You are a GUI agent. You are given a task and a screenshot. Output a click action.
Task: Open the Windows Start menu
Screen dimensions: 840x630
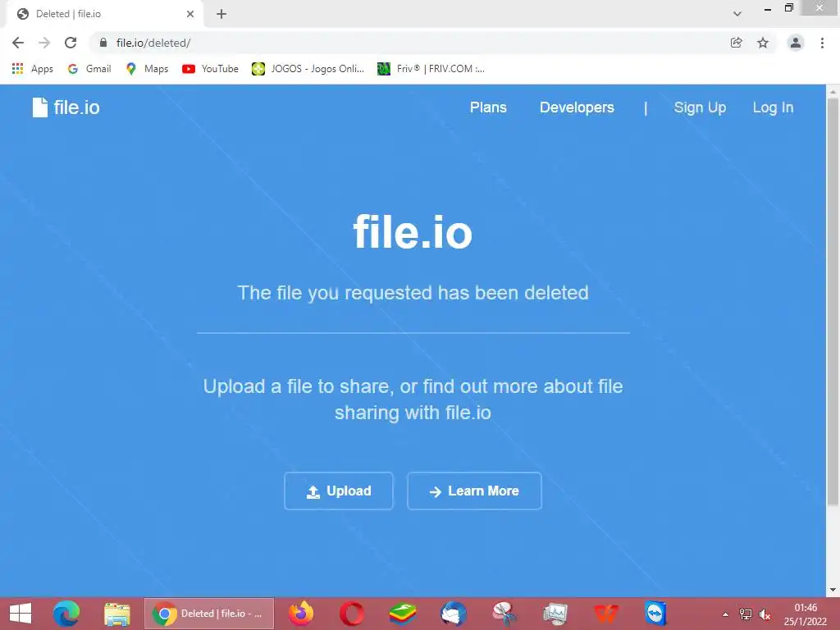(x=21, y=614)
